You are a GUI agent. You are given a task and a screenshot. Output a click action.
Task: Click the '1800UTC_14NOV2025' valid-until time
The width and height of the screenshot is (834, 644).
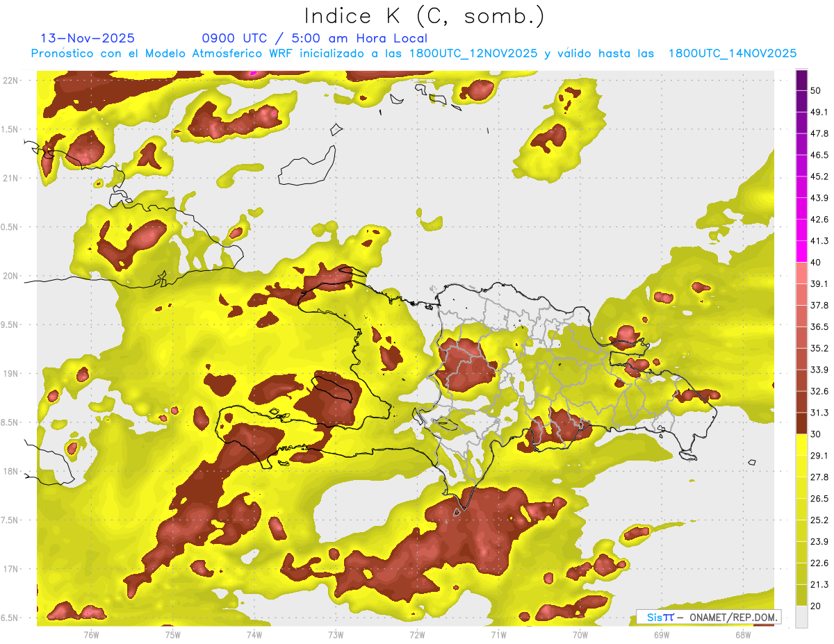click(x=732, y=53)
